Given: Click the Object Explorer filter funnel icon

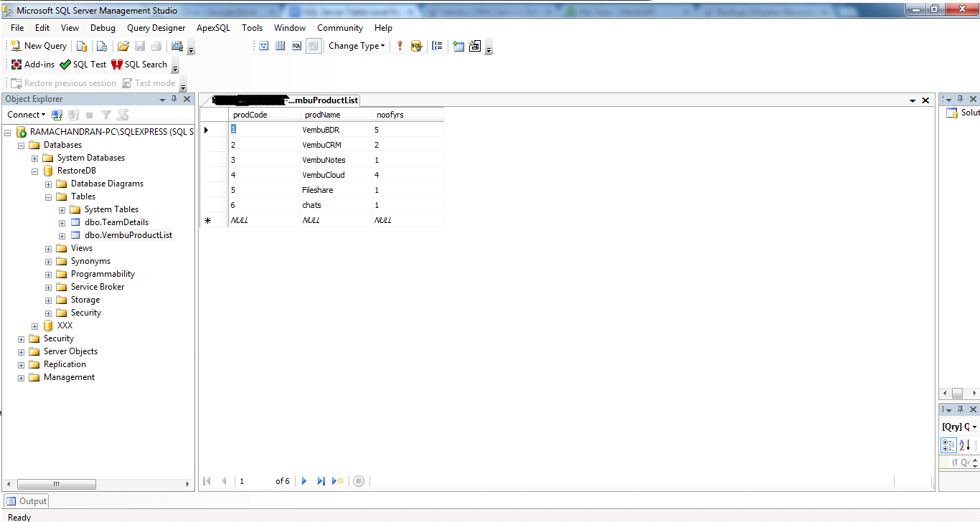Looking at the screenshot, I should tap(106, 115).
